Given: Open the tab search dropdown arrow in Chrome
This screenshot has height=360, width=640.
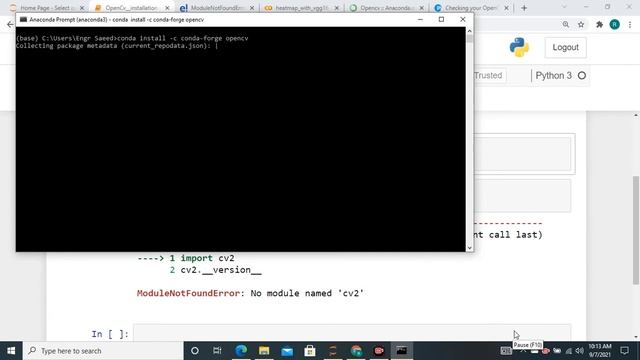Looking at the screenshot, I should click(x=564, y=7).
